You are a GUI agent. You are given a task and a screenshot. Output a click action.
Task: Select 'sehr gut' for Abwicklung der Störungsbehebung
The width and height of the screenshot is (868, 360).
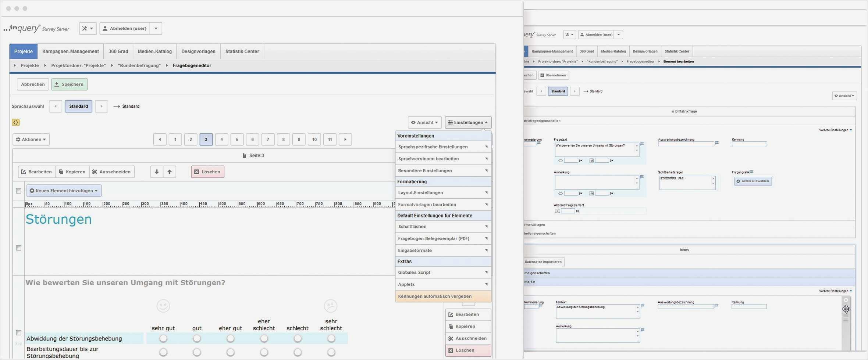pyautogui.click(x=163, y=338)
